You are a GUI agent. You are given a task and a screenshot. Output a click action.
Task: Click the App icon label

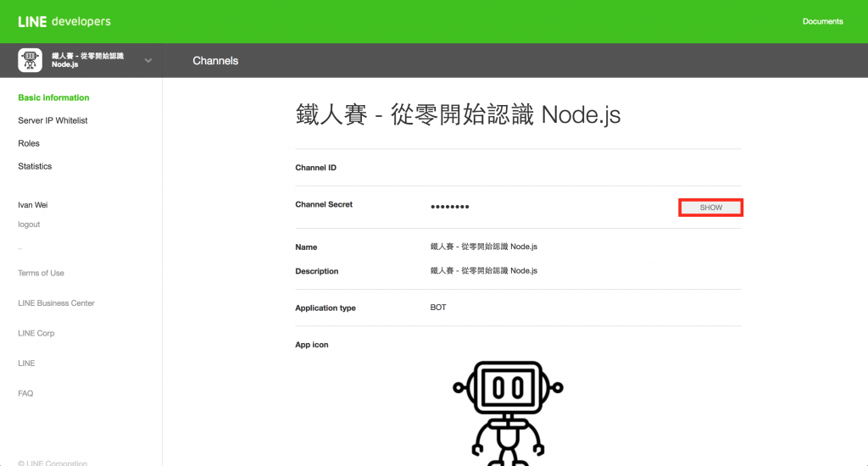click(x=312, y=345)
